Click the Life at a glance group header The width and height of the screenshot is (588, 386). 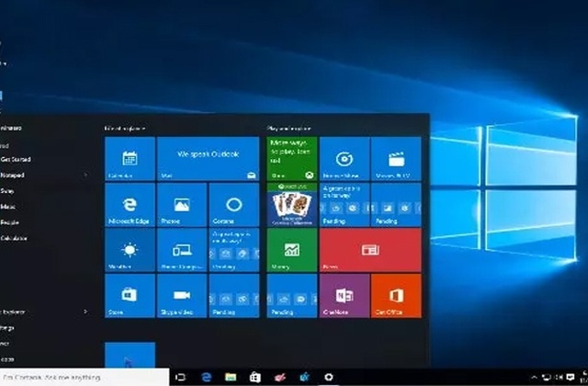click(x=125, y=129)
